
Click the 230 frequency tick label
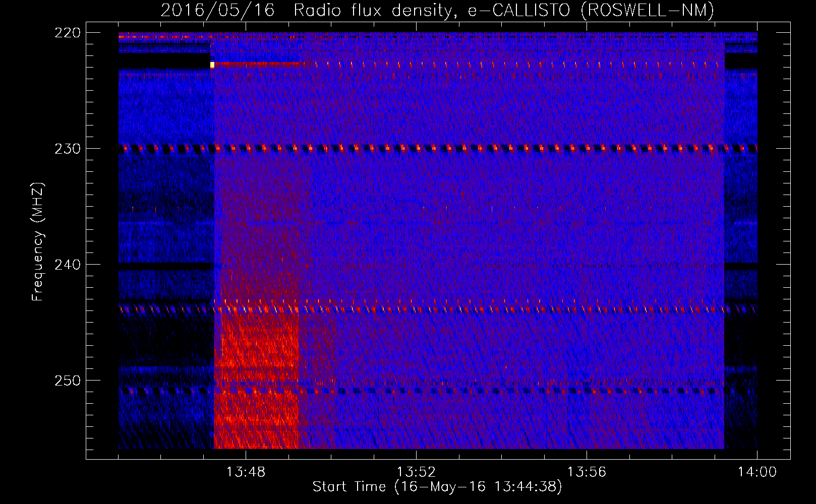(x=67, y=149)
